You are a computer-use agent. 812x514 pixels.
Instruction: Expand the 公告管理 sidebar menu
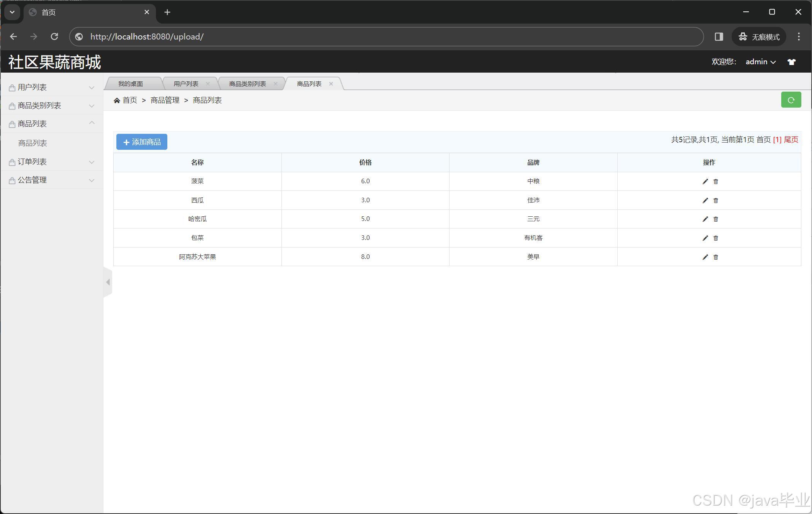pos(52,180)
